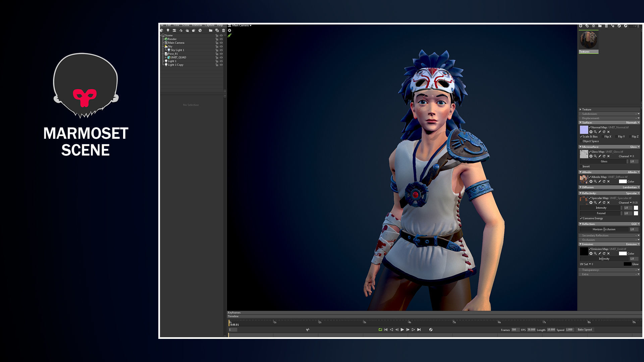Toggle visibility of Main Camera
This screenshot has height=362, width=644.
click(x=221, y=43)
